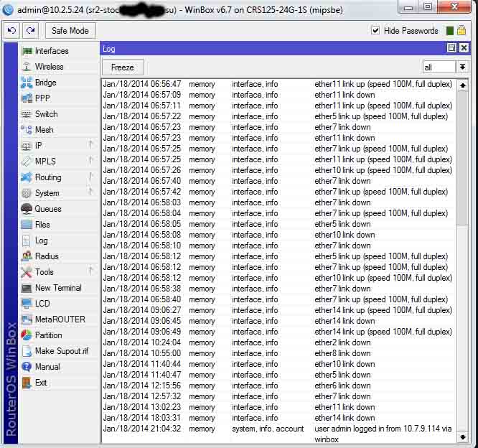Screen dimensions: 478x448
Task: Select the 09:06:45 ether14 link down entry
Action: [x=278, y=321]
